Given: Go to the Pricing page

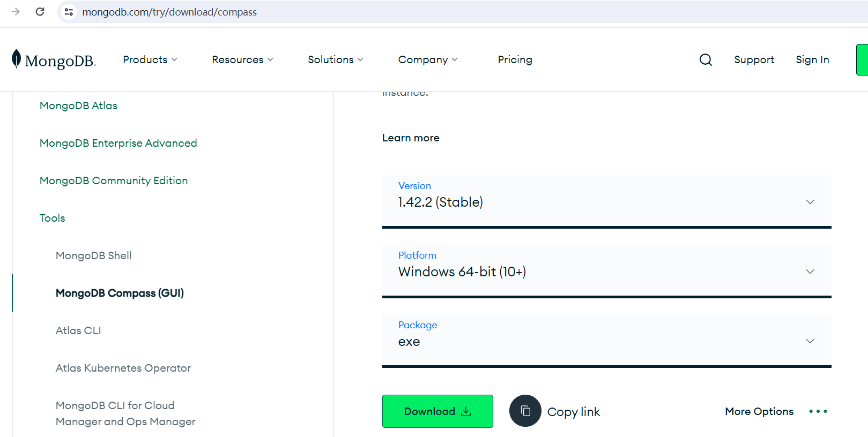Looking at the screenshot, I should 515,59.
